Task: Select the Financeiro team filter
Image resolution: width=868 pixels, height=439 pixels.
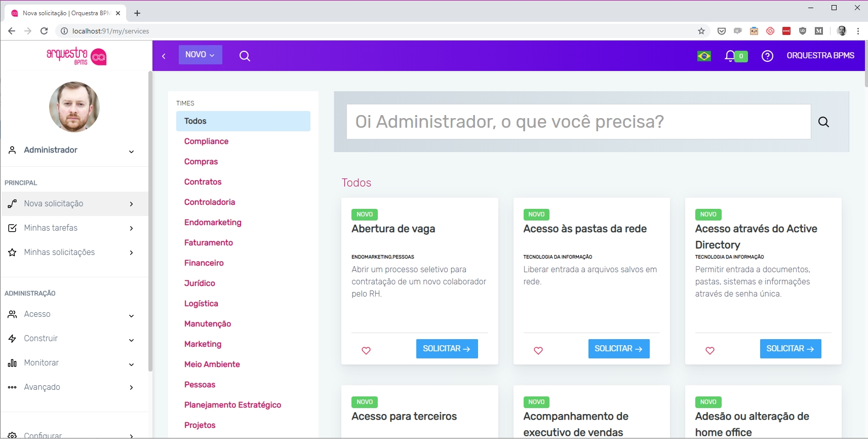Action: point(204,263)
